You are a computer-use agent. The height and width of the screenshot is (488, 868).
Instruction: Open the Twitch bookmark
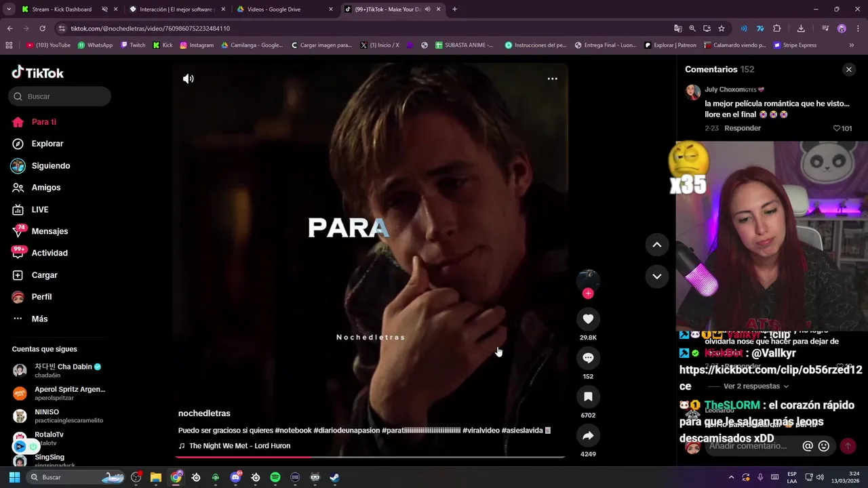133,45
